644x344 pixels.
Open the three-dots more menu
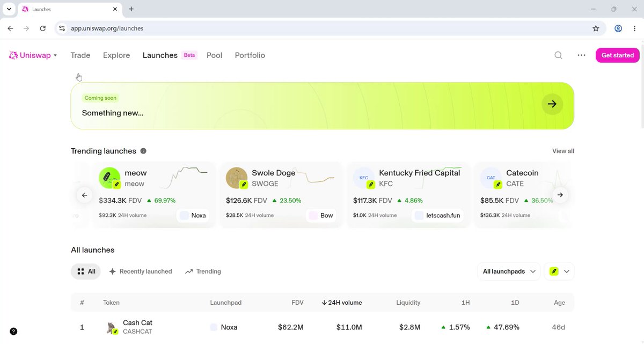[581, 55]
